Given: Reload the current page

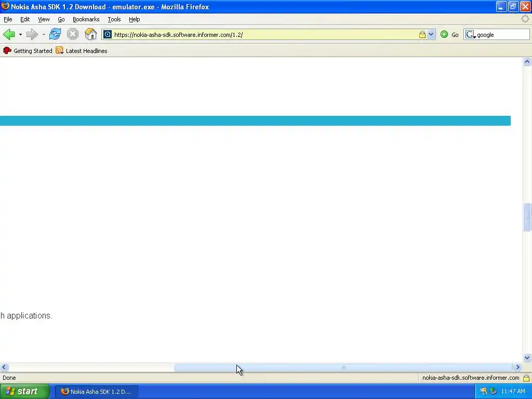Looking at the screenshot, I should (x=55, y=34).
